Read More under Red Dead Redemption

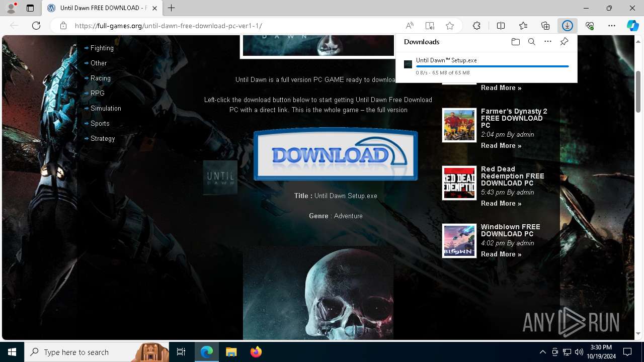501,204
